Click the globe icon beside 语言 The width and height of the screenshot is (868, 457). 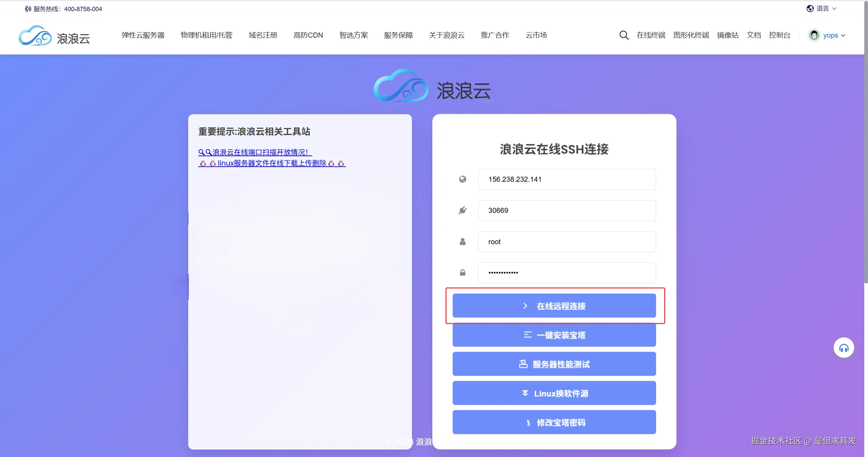click(810, 8)
